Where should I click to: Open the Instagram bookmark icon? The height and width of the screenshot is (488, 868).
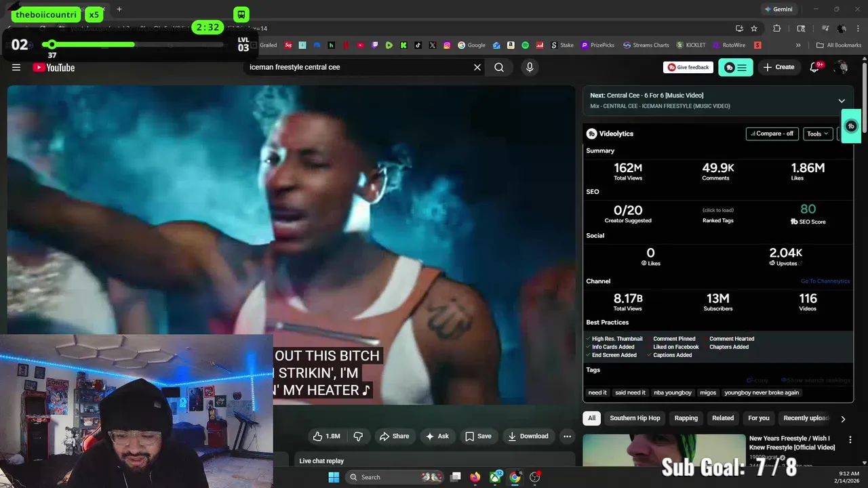coord(447,45)
